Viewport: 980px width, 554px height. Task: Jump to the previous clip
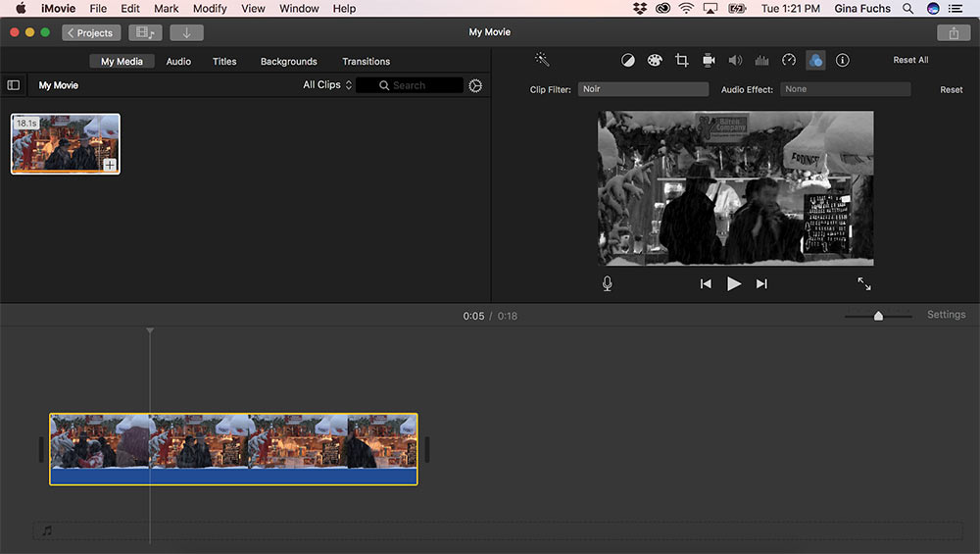click(x=706, y=284)
